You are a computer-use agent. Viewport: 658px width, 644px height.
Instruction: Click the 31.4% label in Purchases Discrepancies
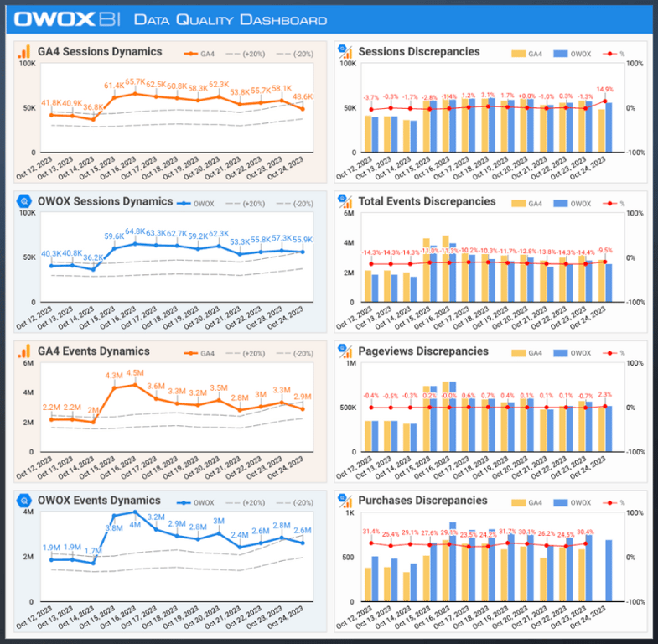coord(371,532)
